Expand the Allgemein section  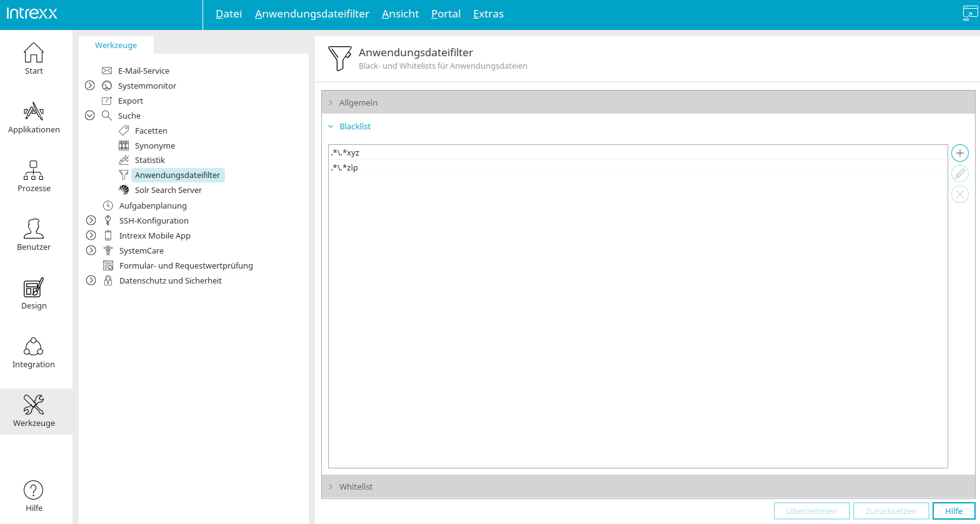click(648, 102)
